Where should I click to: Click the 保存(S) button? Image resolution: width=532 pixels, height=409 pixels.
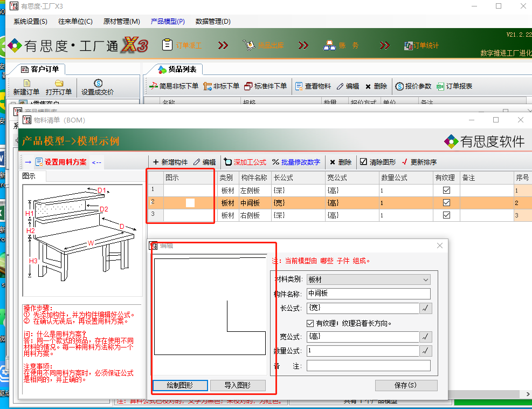pos(406,385)
